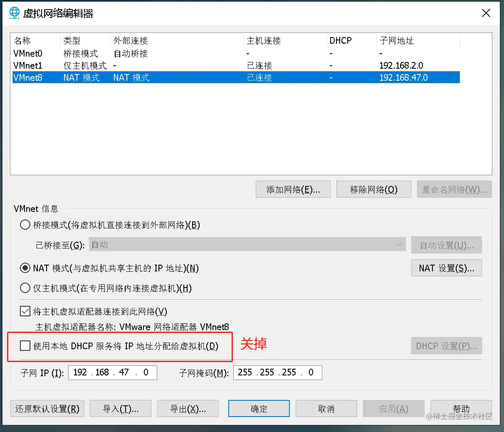Click the 导出(X)... button
The image size is (504, 432).
pyautogui.click(x=188, y=409)
